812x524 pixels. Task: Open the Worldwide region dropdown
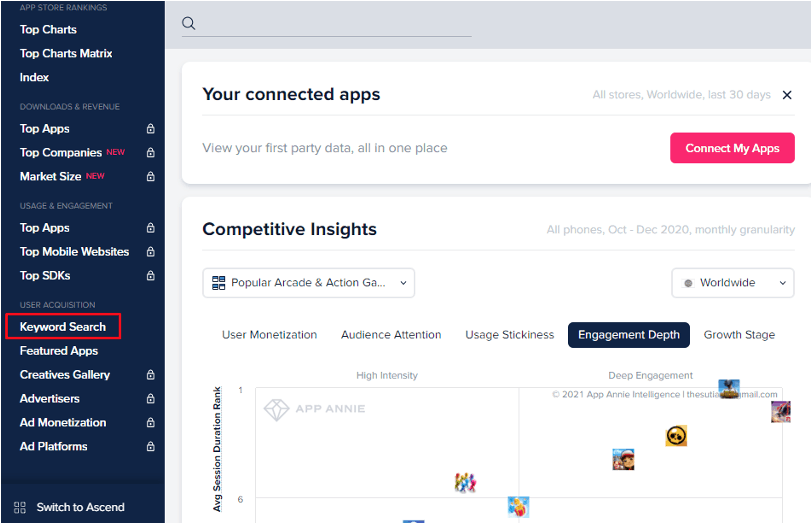[733, 283]
